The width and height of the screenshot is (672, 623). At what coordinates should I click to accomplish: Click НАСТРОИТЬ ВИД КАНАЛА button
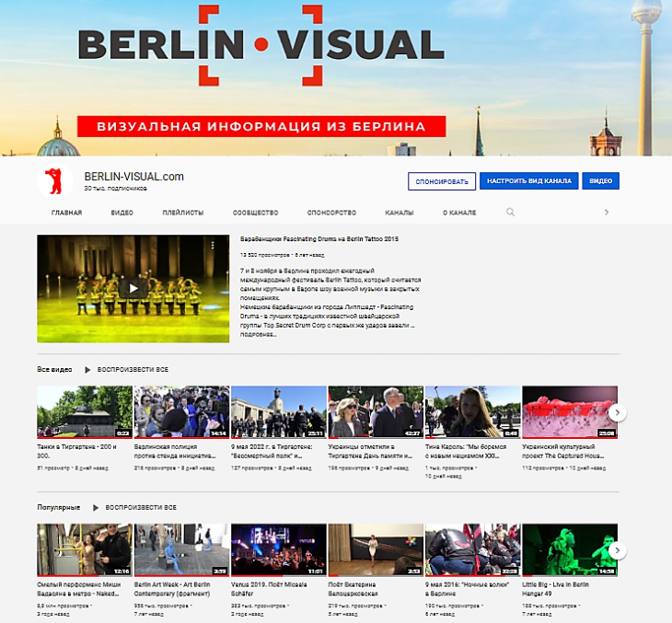[x=529, y=180]
